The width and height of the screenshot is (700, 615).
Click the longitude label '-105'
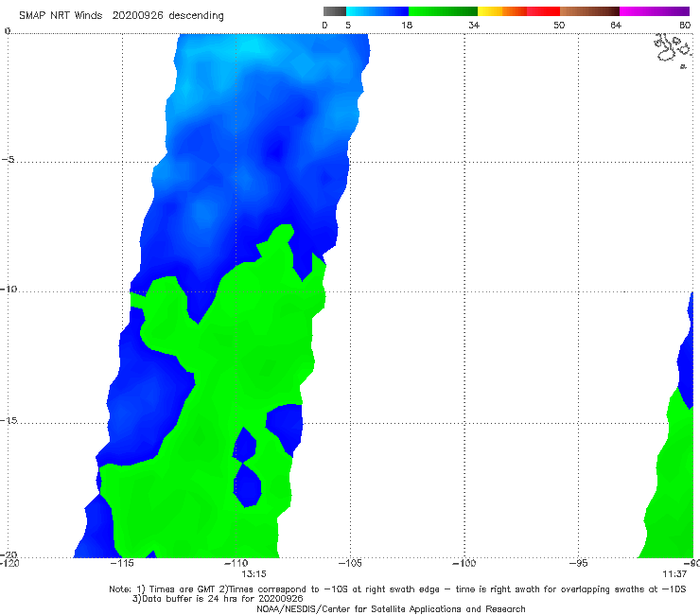350,563
